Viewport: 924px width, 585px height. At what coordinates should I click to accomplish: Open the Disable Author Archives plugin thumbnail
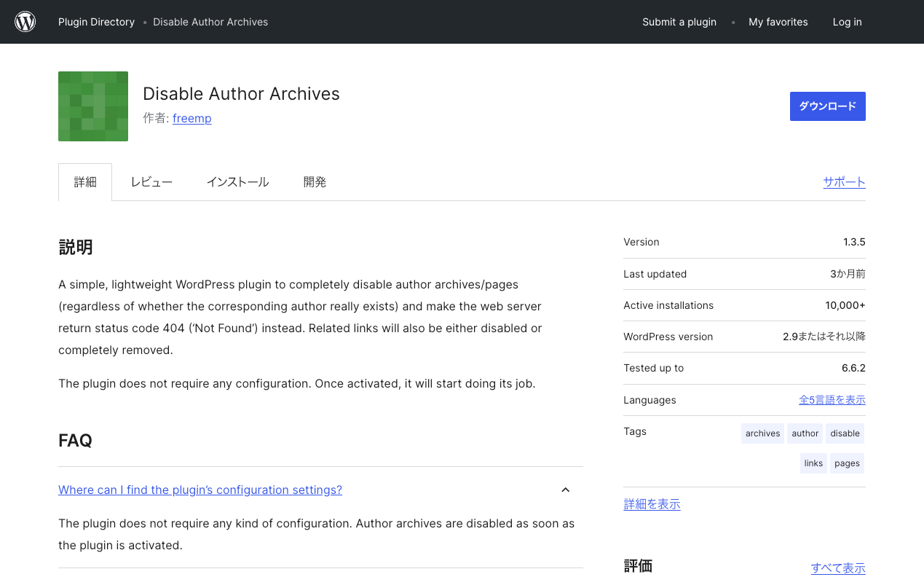[93, 106]
